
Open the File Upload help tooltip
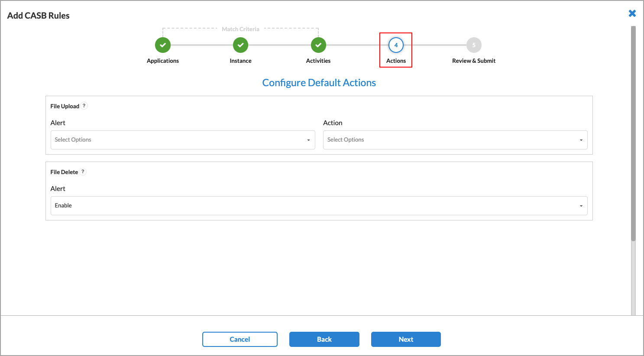pos(84,105)
